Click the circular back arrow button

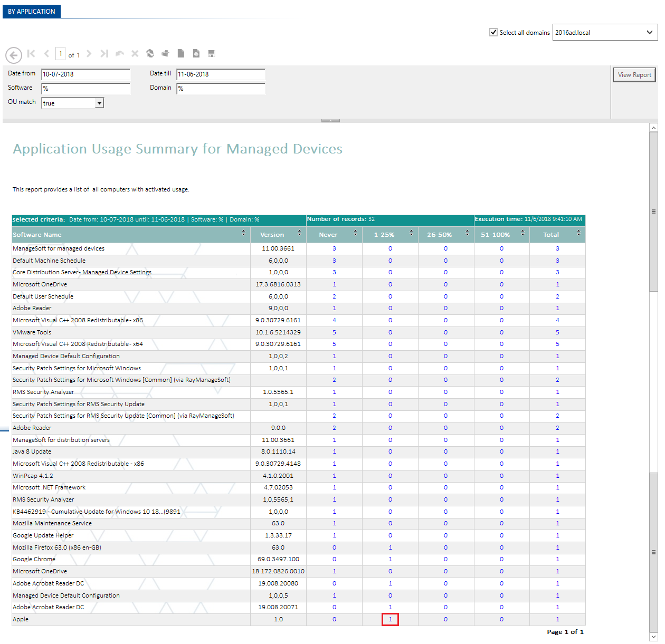pyautogui.click(x=14, y=55)
